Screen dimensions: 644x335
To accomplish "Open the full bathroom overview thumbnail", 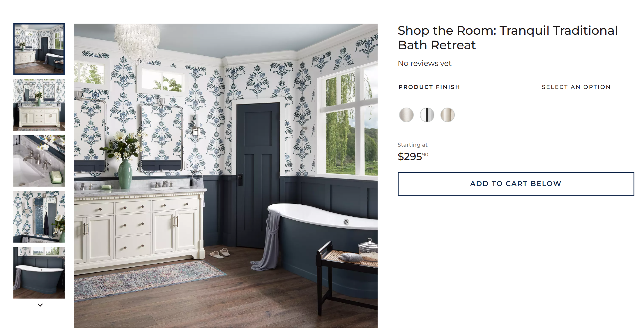I will click(x=39, y=49).
